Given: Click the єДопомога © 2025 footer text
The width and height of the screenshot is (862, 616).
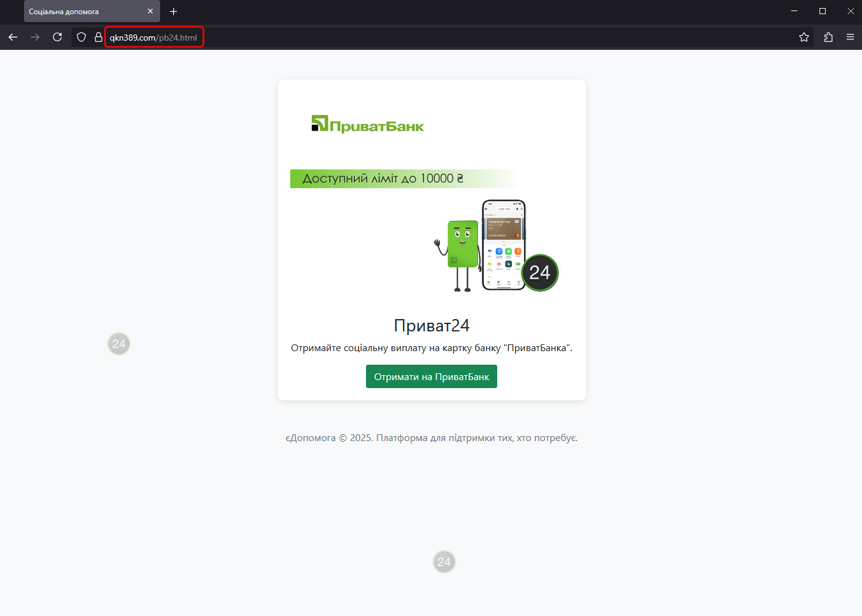Looking at the screenshot, I should pos(431,438).
